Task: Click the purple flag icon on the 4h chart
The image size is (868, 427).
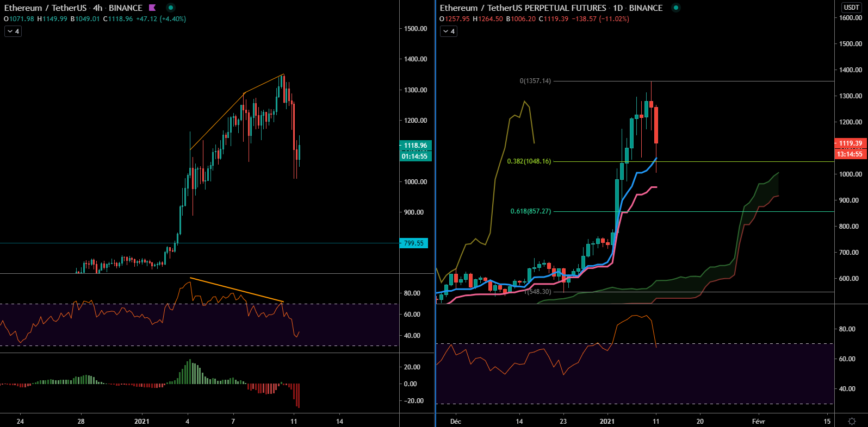Action: [x=152, y=8]
